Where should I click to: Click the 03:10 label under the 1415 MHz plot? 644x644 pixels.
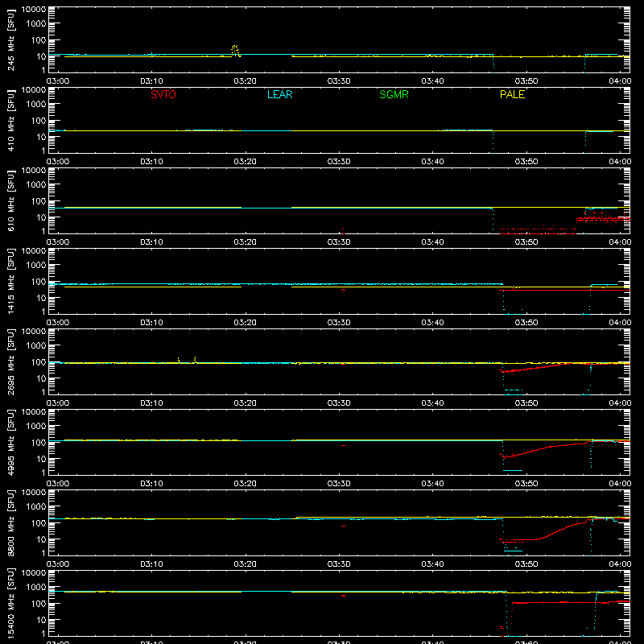[x=151, y=323]
